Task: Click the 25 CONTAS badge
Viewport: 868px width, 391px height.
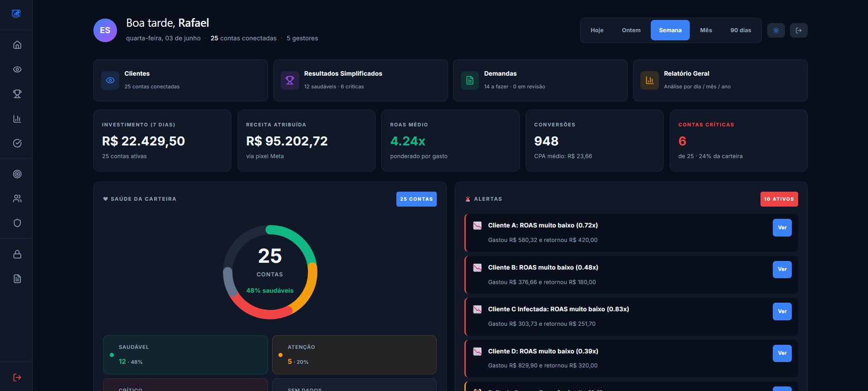Action: 416,199
